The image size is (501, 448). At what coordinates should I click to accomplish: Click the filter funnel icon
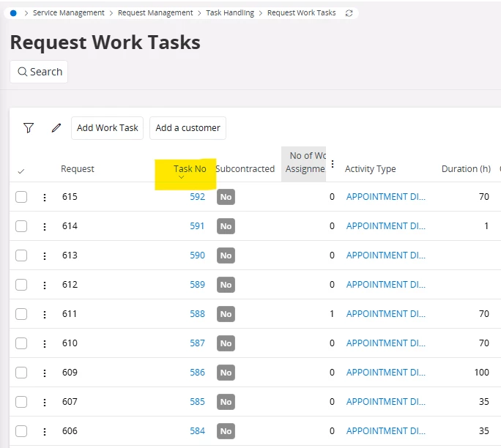[29, 128]
